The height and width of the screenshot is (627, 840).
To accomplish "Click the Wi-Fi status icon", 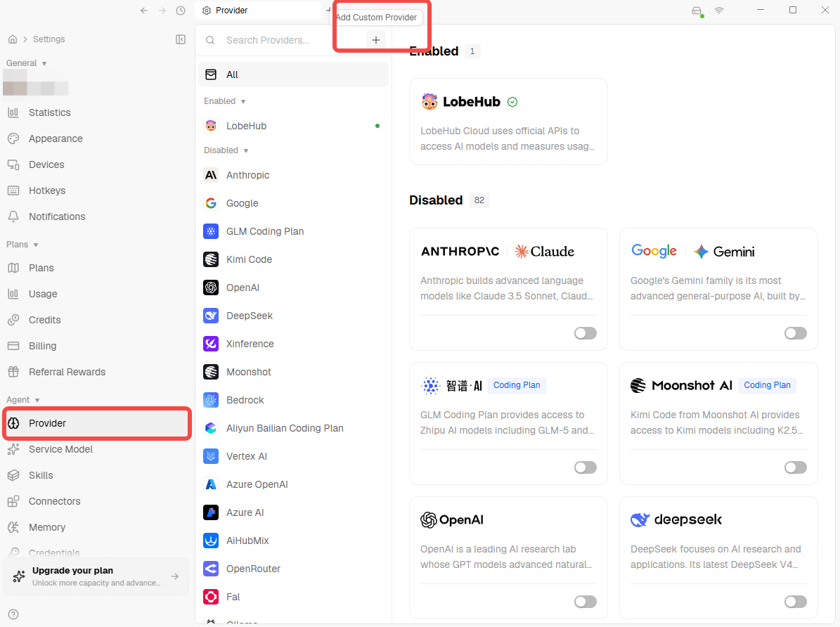I will 719,11.
